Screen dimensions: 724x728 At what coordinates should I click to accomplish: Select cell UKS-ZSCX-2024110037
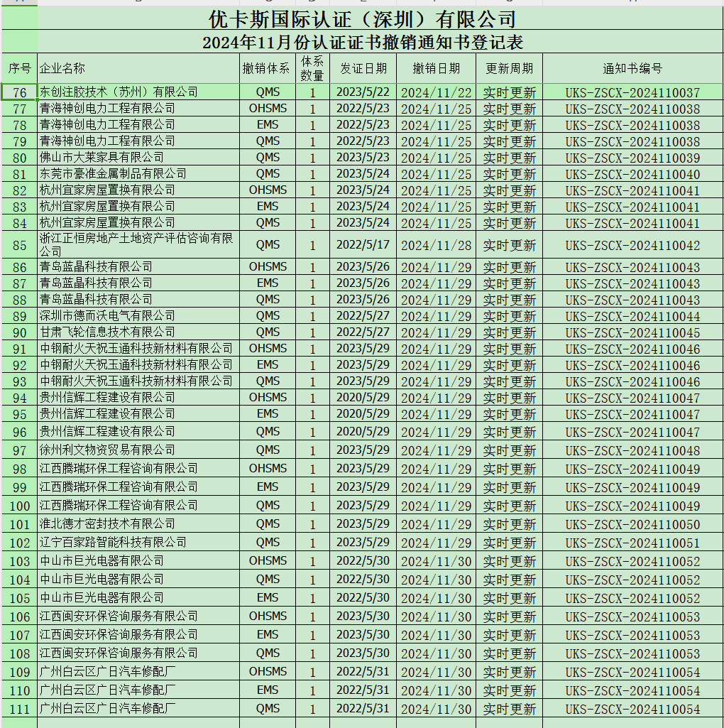pyautogui.click(x=632, y=92)
